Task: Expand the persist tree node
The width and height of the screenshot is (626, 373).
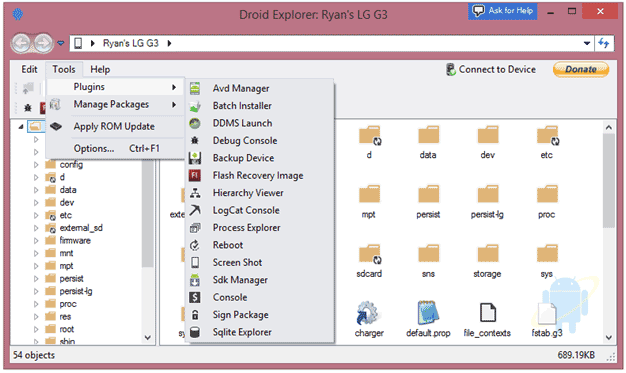Action: tap(36, 279)
